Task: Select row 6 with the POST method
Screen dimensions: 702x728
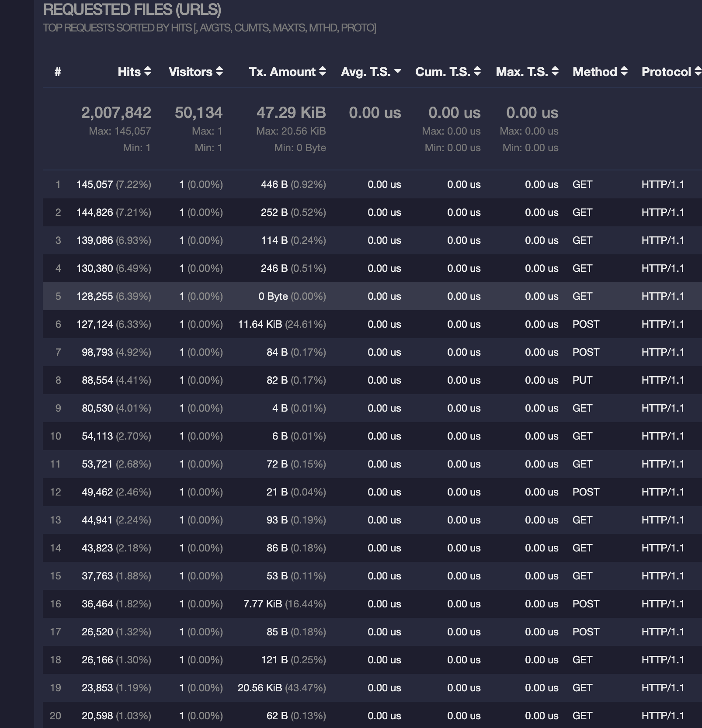Action: click(x=350, y=324)
